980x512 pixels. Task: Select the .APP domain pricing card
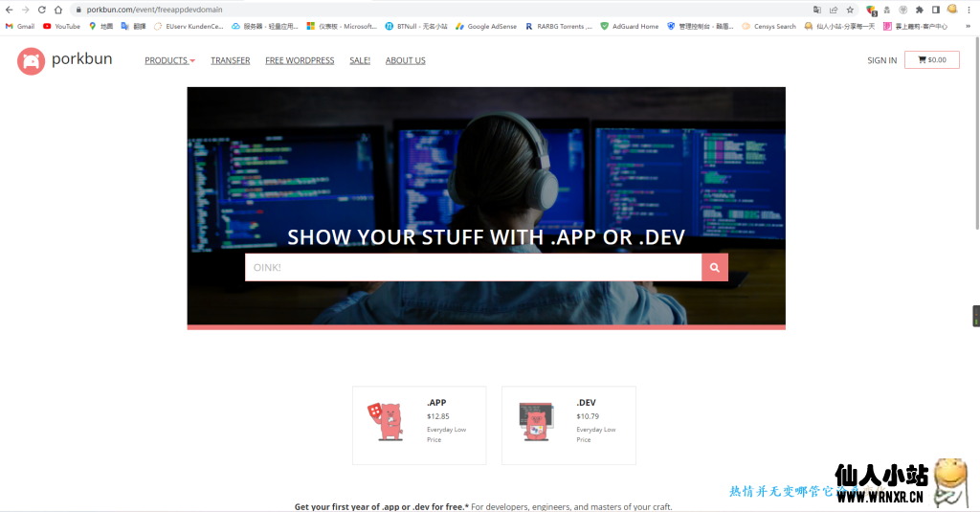click(x=419, y=425)
